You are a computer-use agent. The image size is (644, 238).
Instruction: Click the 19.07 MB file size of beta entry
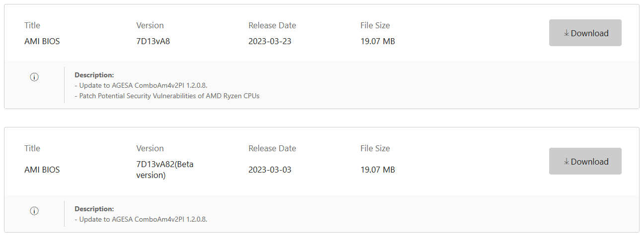pyautogui.click(x=377, y=170)
